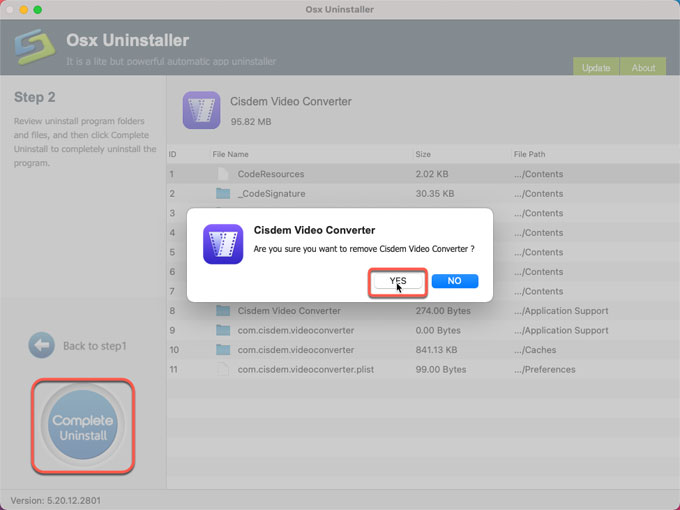
Task: Click the 99.00 Bytes size value
Action: coord(441,369)
